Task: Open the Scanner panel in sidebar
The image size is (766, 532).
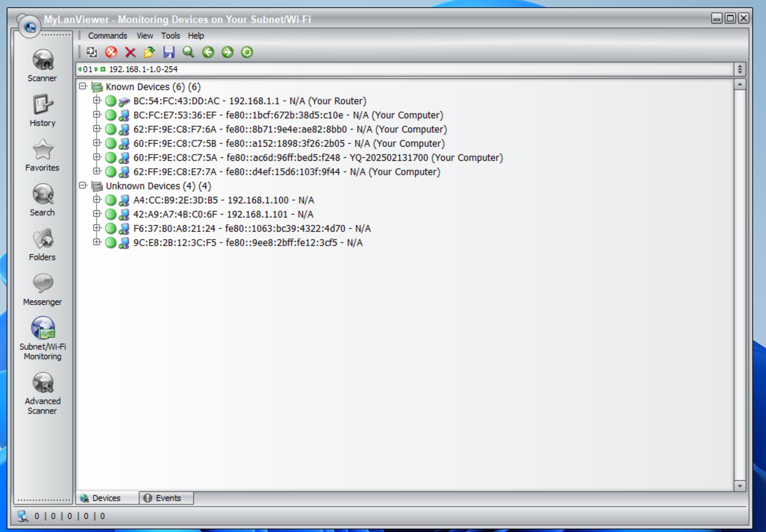Action: tap(42, 66)
